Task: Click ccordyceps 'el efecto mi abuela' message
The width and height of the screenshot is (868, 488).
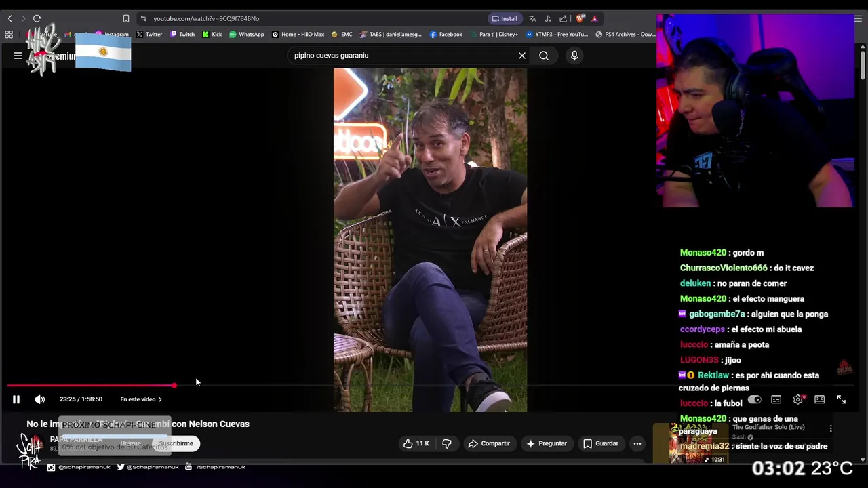Action: click(x=741, y=329)
